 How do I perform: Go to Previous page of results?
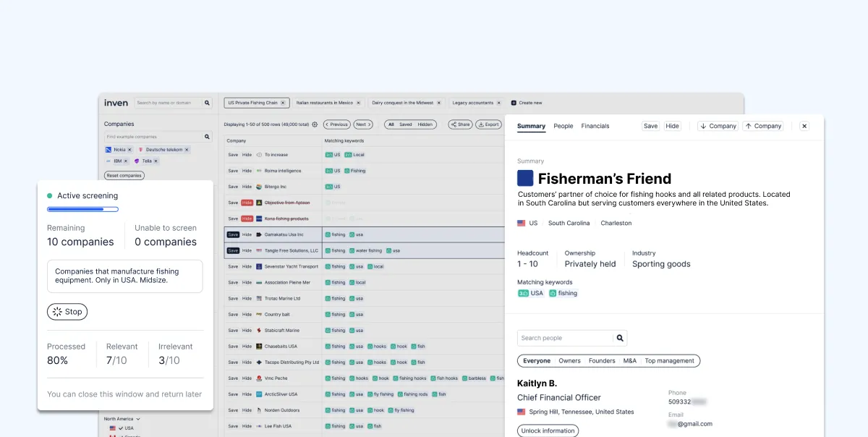click(337, 124)
